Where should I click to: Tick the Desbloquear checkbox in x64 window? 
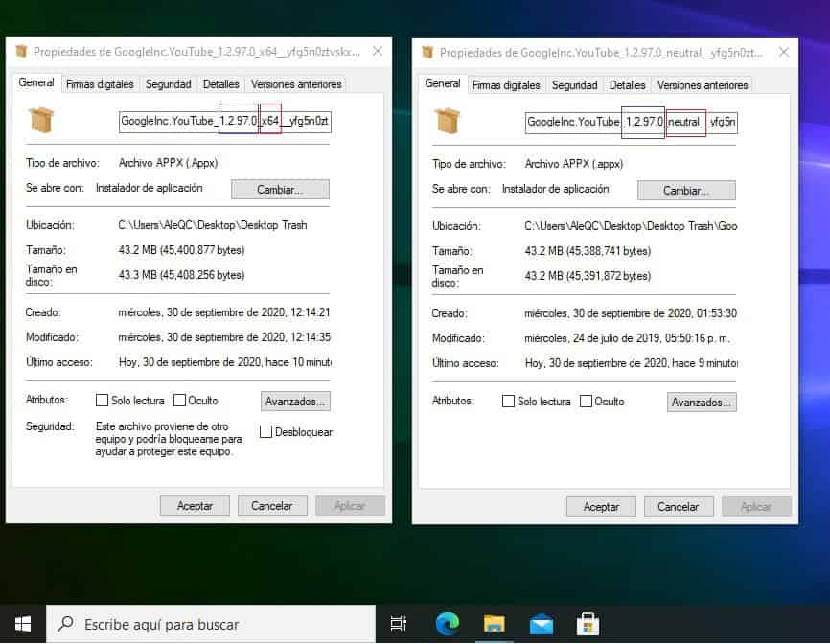(x=265, y=432)
